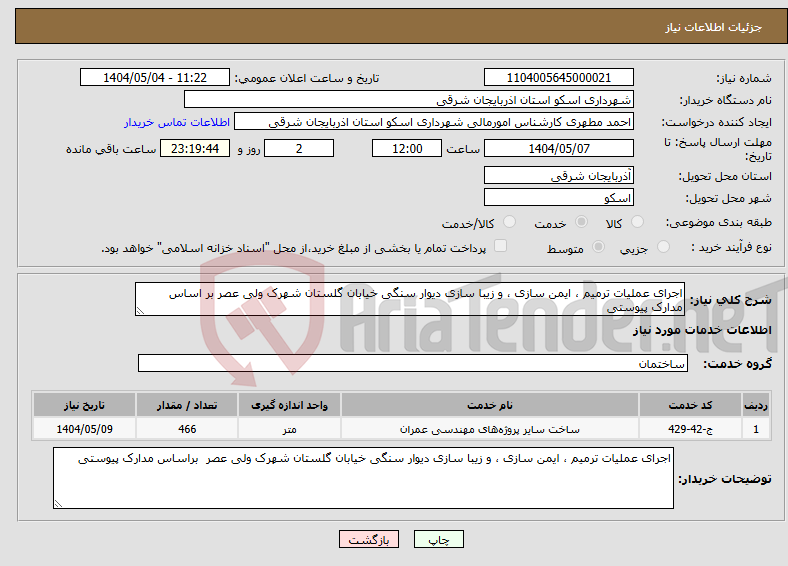The height and width of the screenshot is (566, 788).
Task: Click the توضیحات خریدار text area
Action: [363, 478]
